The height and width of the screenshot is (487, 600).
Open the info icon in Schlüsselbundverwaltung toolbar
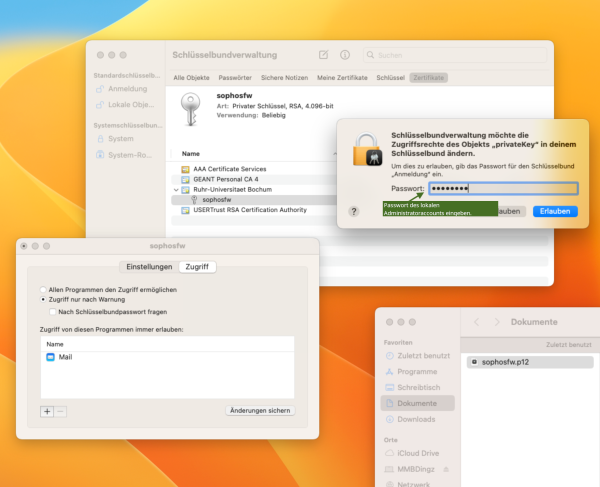345,54
